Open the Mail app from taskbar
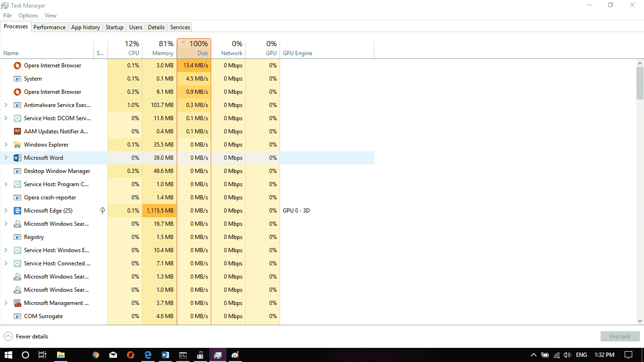Image resolution: width=644 pixels, height=362 pixels. (x=113, y=355)
